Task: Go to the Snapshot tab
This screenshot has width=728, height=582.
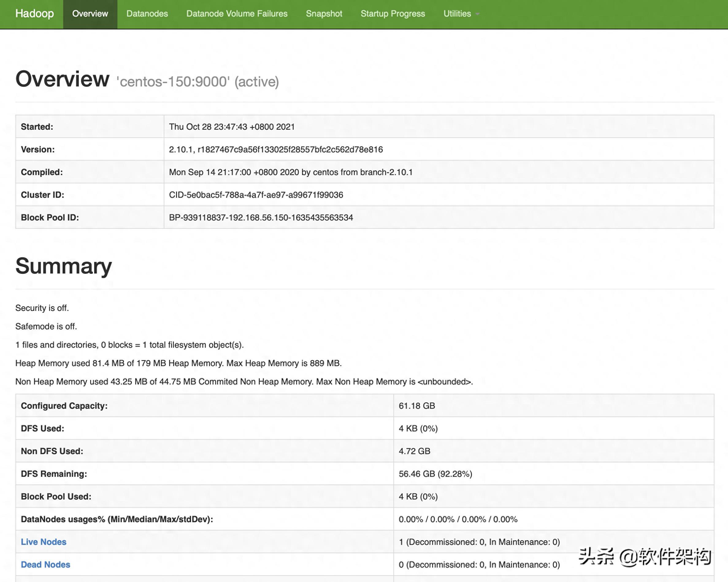Action: tap(324, 14)
